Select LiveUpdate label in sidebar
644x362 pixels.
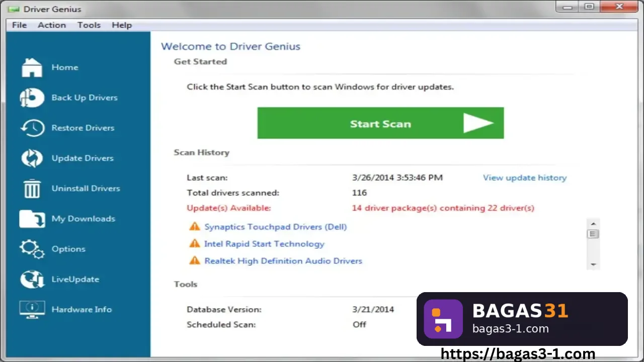(x=75, y=279)
